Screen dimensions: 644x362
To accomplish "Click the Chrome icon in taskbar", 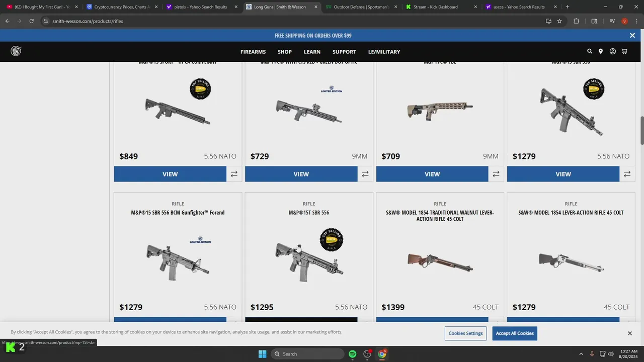I will coord(382,354).
